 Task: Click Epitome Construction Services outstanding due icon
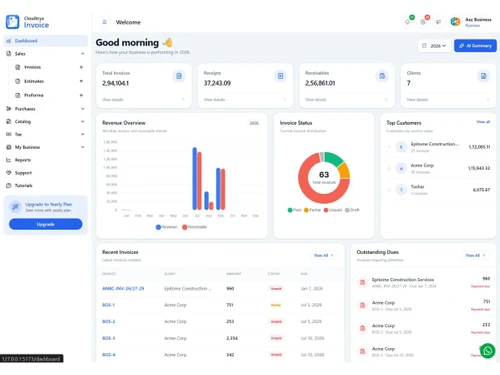[362, 282]
